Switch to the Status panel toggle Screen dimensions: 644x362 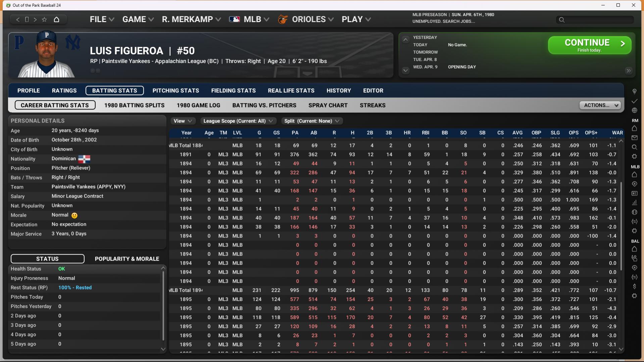click(47, 259)
